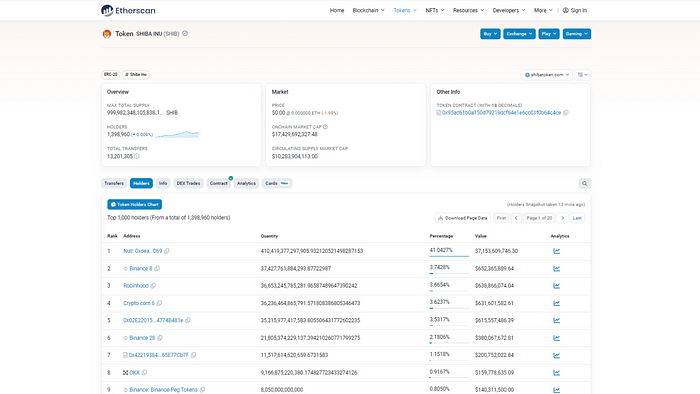Switch to the Transfers tab

pos(114,183)
